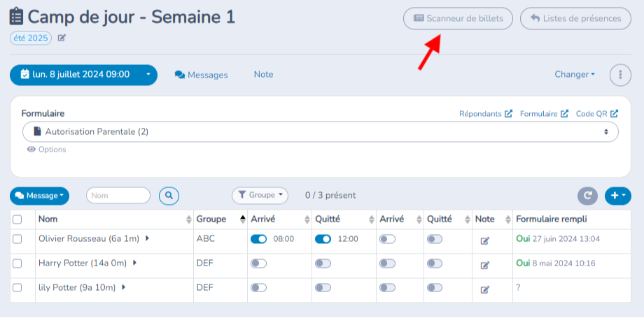Viewport: 644px width, 318px height.
Task: Click the grey refresh circular arrow button
Action: 588,196
